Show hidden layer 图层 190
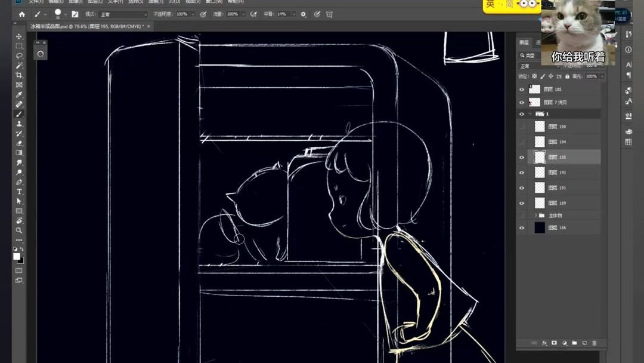 522,127
